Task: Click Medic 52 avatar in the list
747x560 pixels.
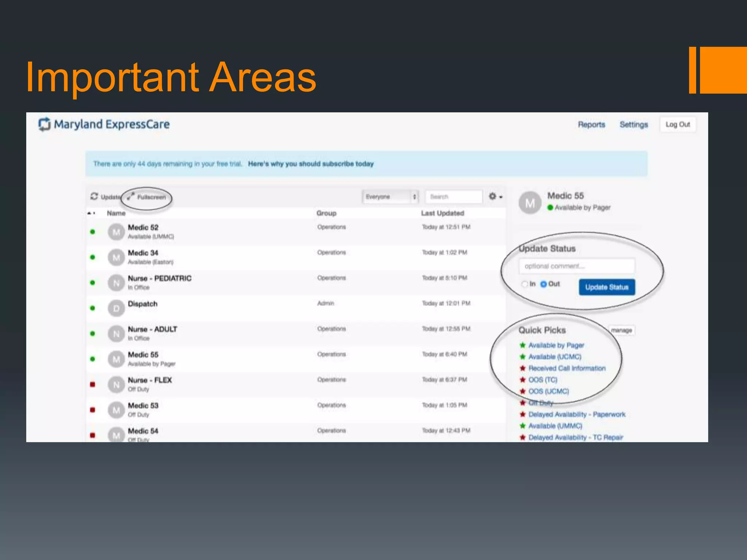Action: click(x=116, y=232)
